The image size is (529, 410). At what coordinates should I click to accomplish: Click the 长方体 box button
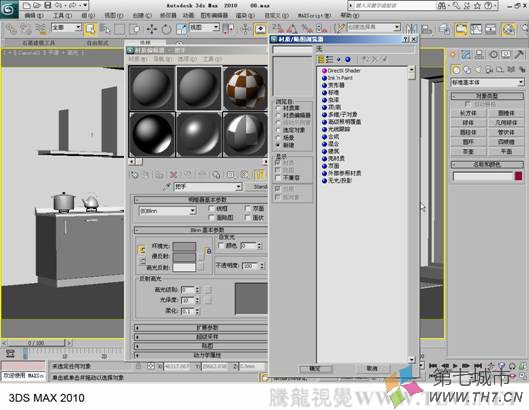(x=468, y=113)
